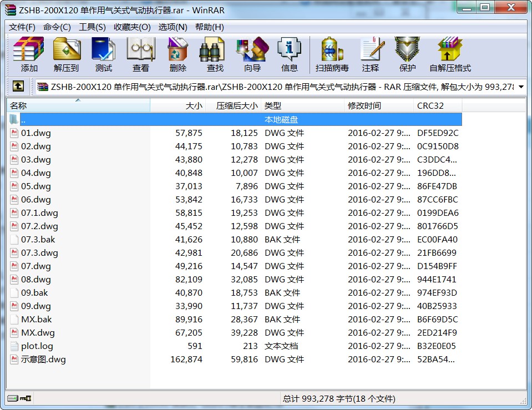Open the 查看 (View) toolbar icon

(x=141, y=55)
